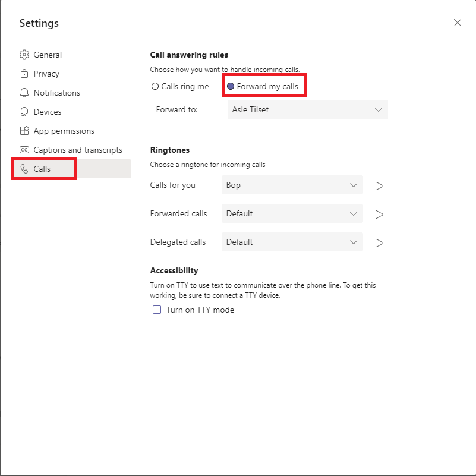Image resolution: width=476 pixels, height=476 pixels.
Task: Expand the Delegated calls ringtone dropdown
Action: point(292,242)
